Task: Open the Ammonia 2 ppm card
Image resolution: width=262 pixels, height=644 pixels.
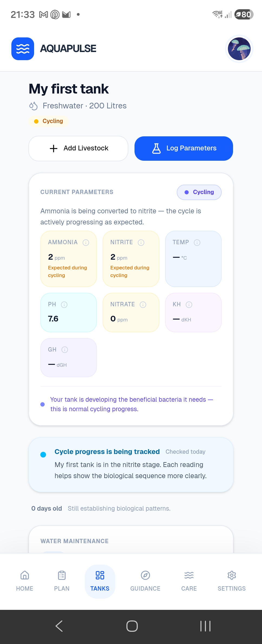Action: click(68, 259)
